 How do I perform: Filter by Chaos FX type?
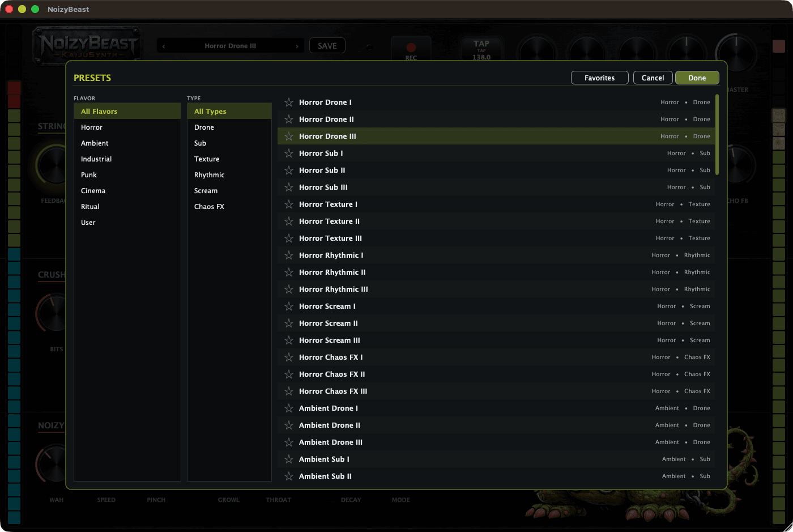[229, 207]
